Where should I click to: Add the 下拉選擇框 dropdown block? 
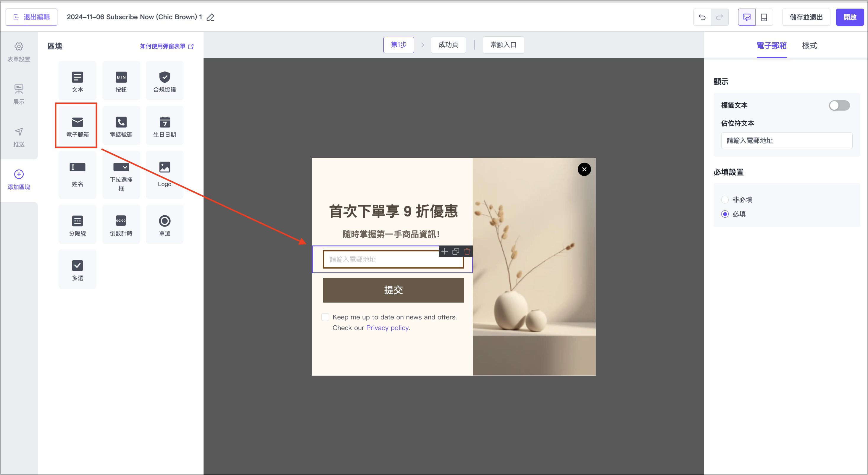(x=121, y=175)
